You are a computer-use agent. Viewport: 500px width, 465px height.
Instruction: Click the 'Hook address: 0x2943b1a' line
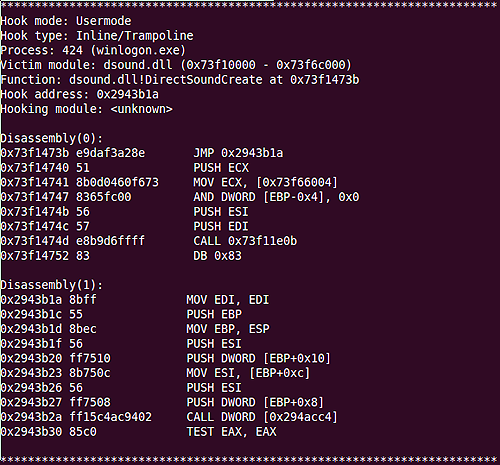pos(79,94)
